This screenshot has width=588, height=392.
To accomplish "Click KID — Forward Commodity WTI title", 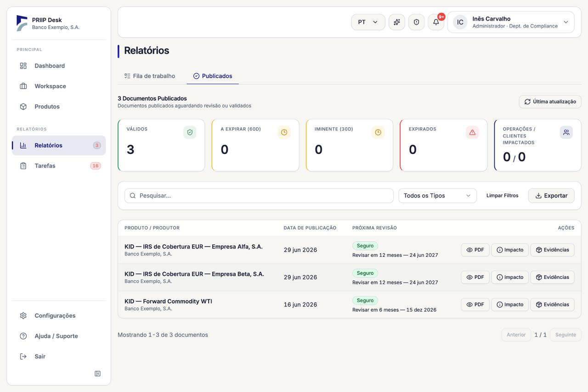I will [168, 301].
